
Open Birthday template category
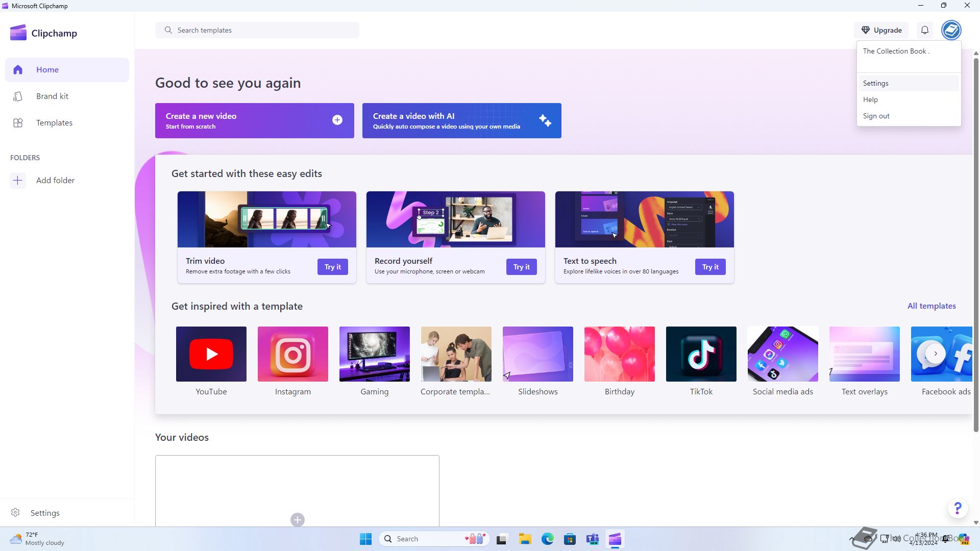click(620, 354)
